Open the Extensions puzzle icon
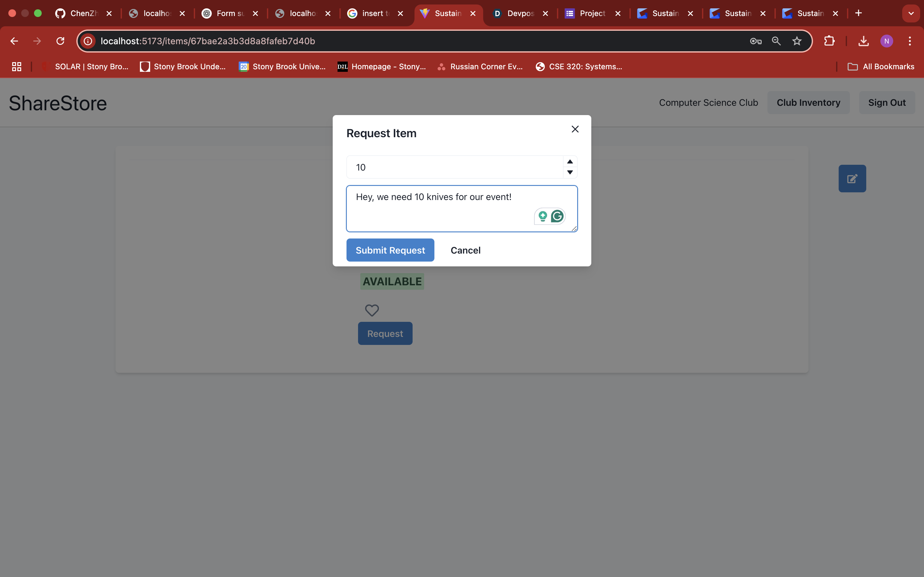 829,41
